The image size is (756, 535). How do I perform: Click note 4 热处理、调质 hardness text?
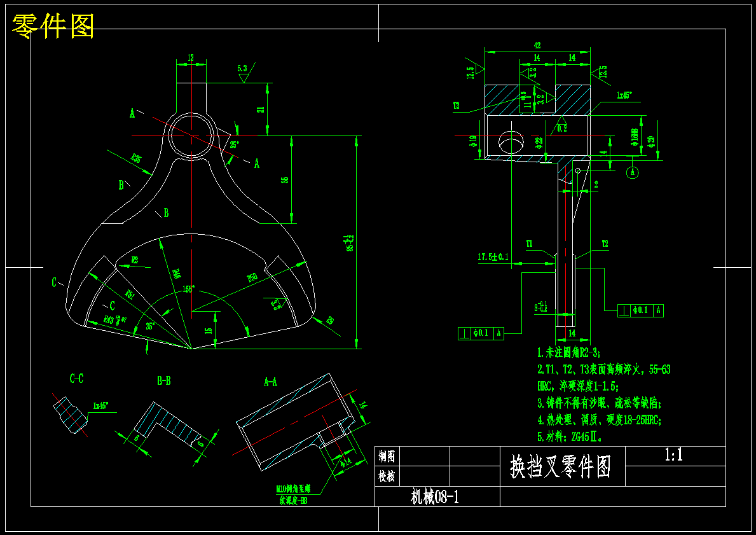click(600, 420)
